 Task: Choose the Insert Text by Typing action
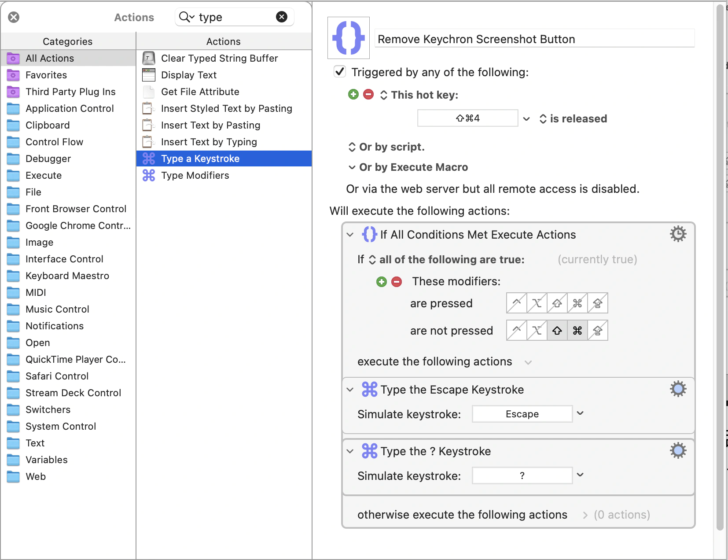(x=209, y=142)
